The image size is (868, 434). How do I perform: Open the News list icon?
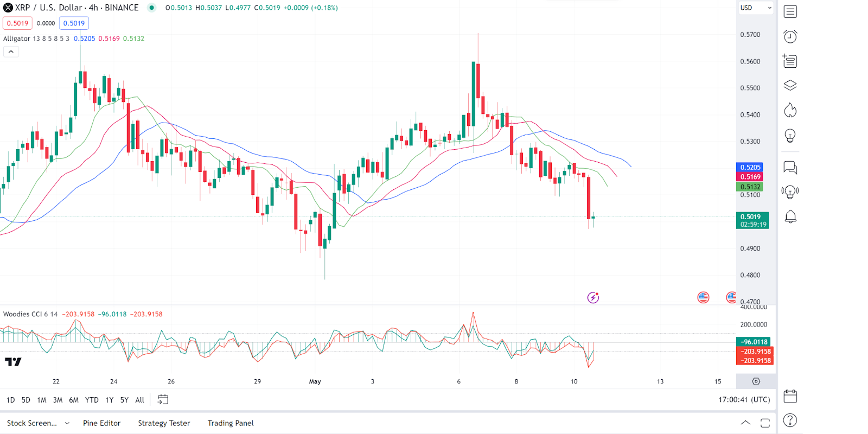790,61
